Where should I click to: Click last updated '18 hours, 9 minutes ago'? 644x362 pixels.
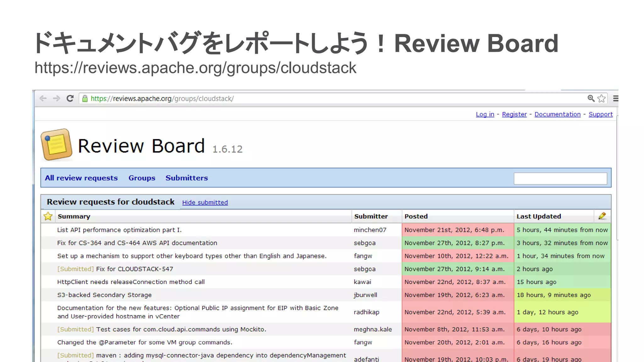tap(554, 295)
